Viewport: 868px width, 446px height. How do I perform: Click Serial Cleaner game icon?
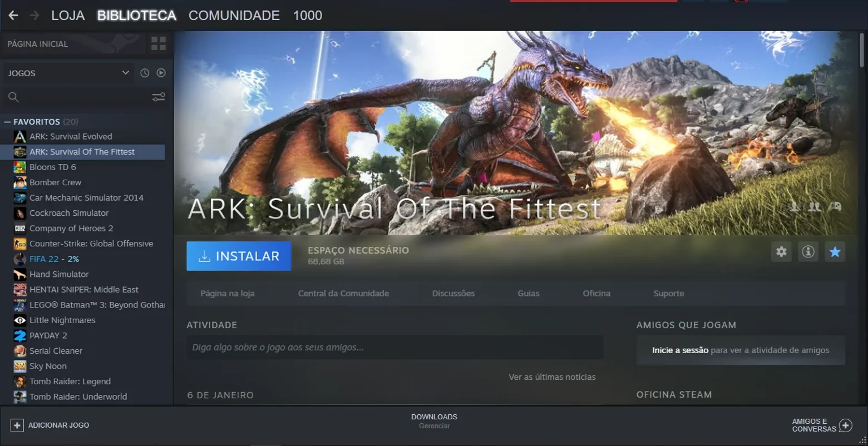click(x=20, y=351)
